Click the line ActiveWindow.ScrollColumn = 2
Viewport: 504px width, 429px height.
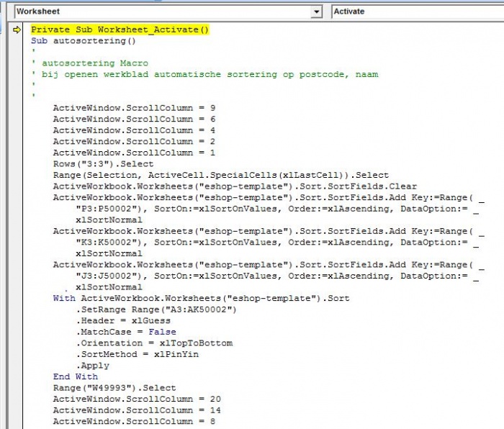(x=134, y=142)
